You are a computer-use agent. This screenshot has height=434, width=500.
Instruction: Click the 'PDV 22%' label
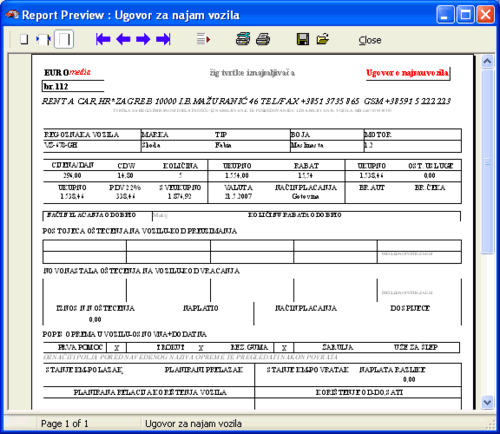tap(125, 188)
